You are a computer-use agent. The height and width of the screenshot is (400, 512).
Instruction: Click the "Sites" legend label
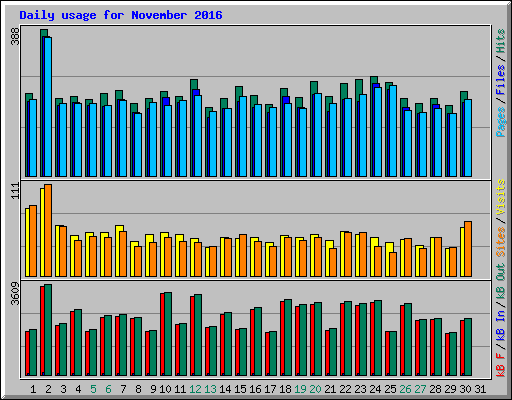point(500,242)
